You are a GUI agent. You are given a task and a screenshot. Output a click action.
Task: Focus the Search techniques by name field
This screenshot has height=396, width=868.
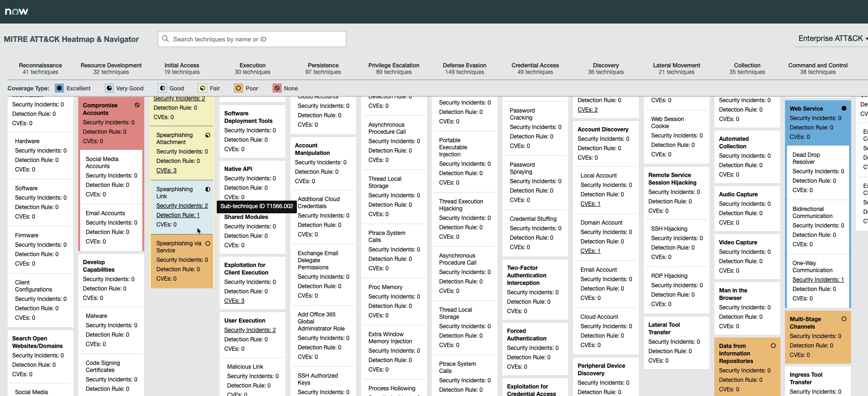coord(252,39)
